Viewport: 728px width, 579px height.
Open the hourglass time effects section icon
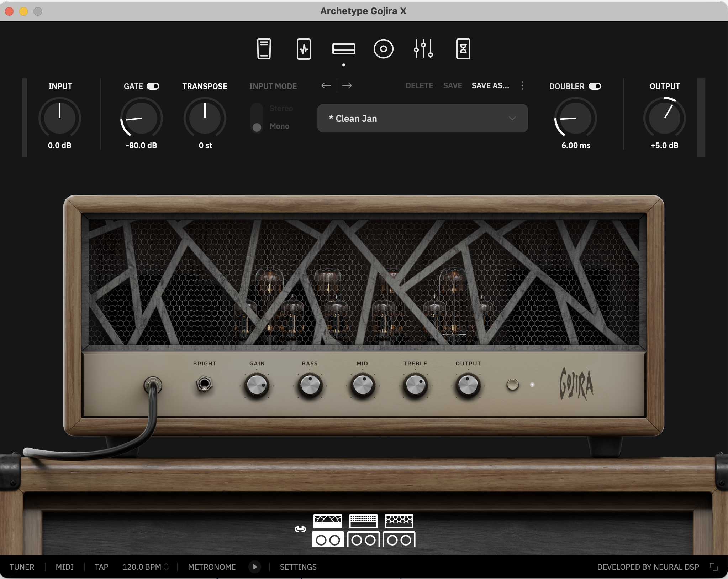[x=463, y=49]
